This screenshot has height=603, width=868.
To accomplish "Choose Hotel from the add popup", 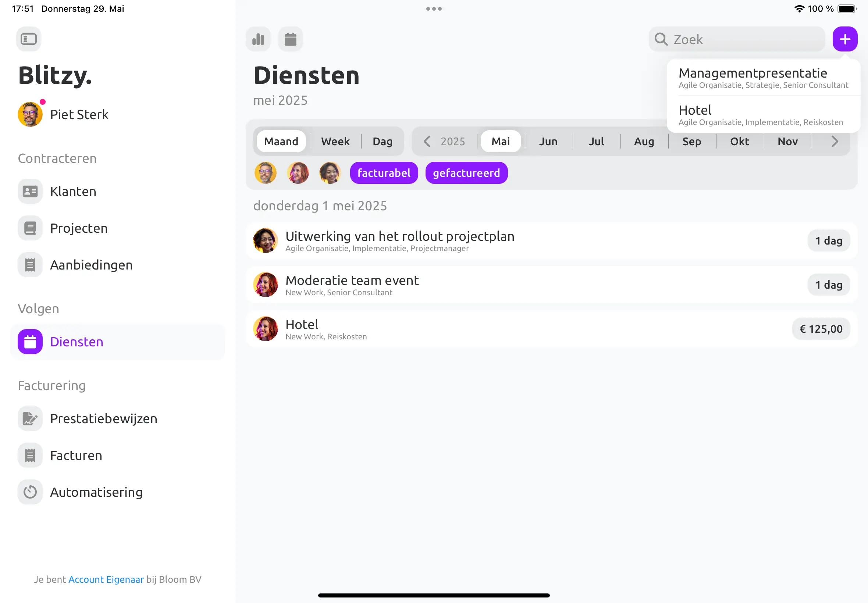I will pos(763,114).
